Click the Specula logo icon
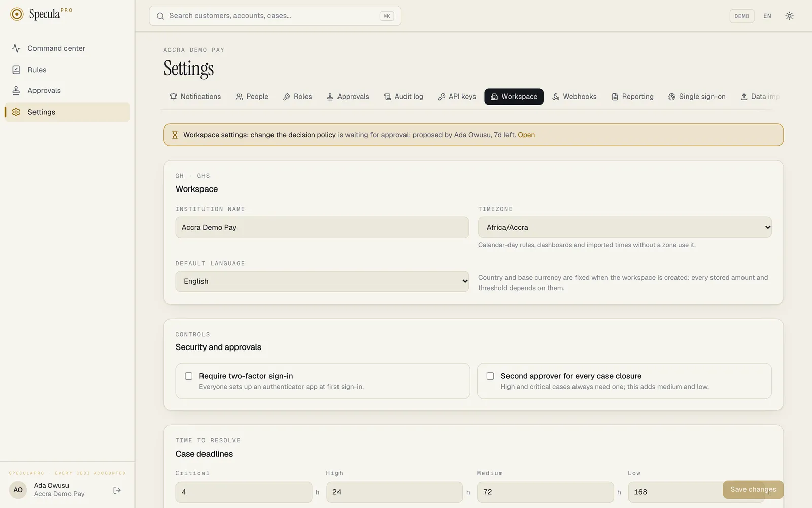The height and width of the screenshot is (508, 812). [17, 14]
